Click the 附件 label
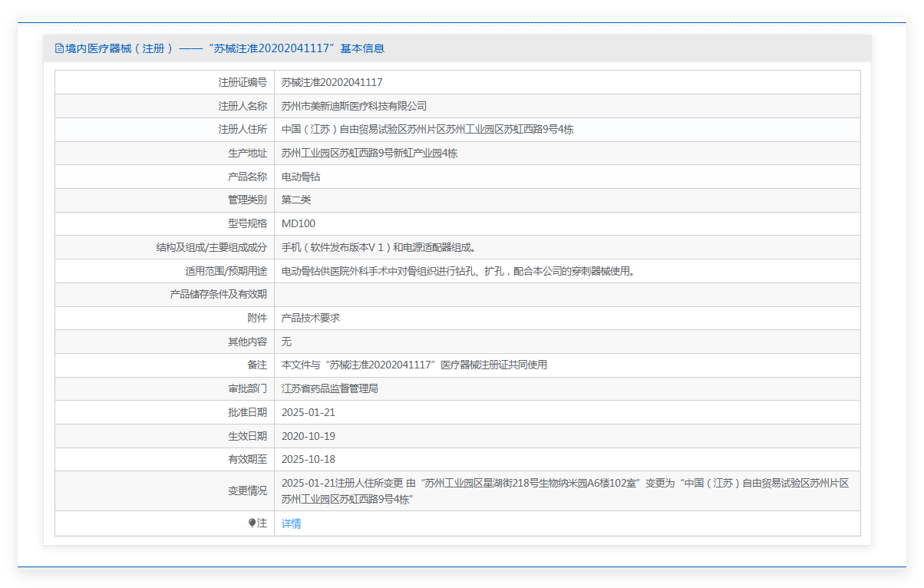The width and height of the screenshot is (924, 588). [257, 318]
